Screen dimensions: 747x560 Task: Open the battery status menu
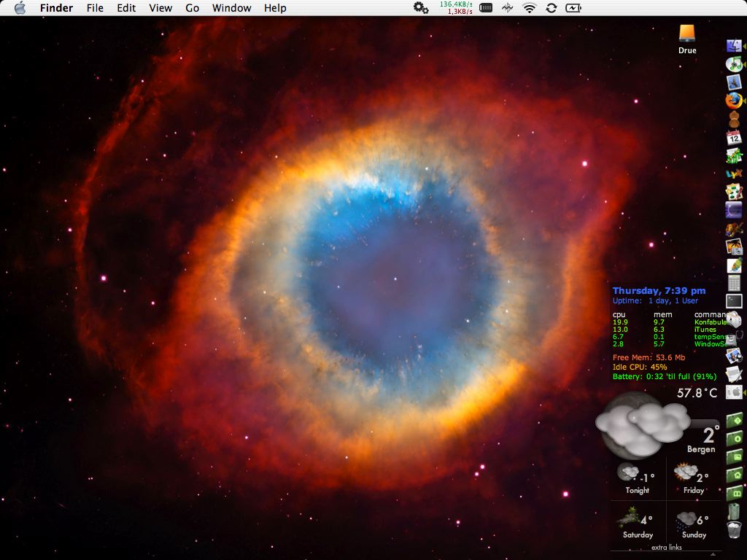point(574,8)
